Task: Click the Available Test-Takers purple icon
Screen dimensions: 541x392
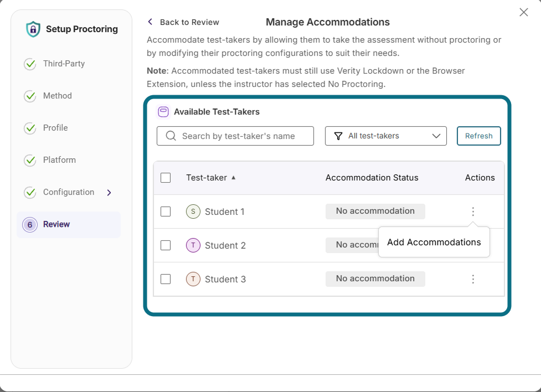Action: pos(163,112)
